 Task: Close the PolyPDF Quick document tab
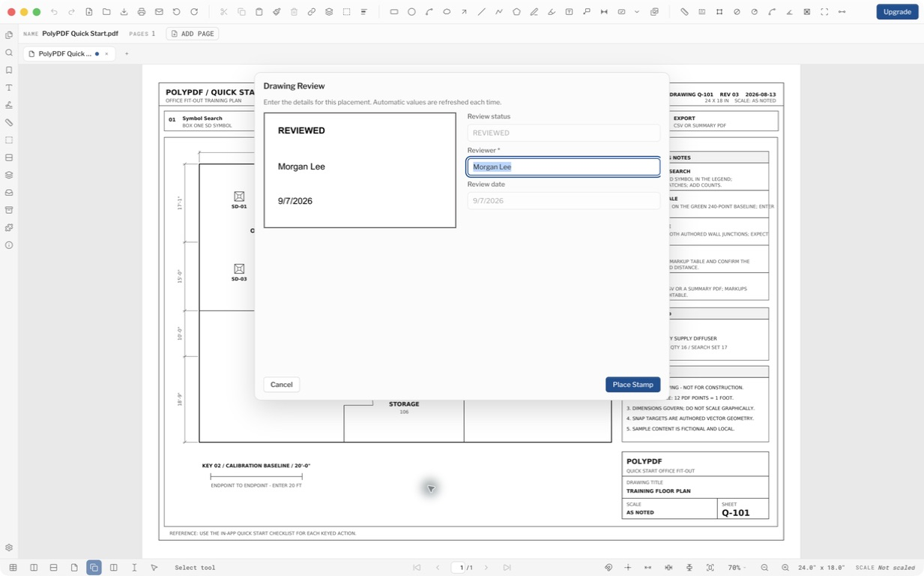click(106, 54)
